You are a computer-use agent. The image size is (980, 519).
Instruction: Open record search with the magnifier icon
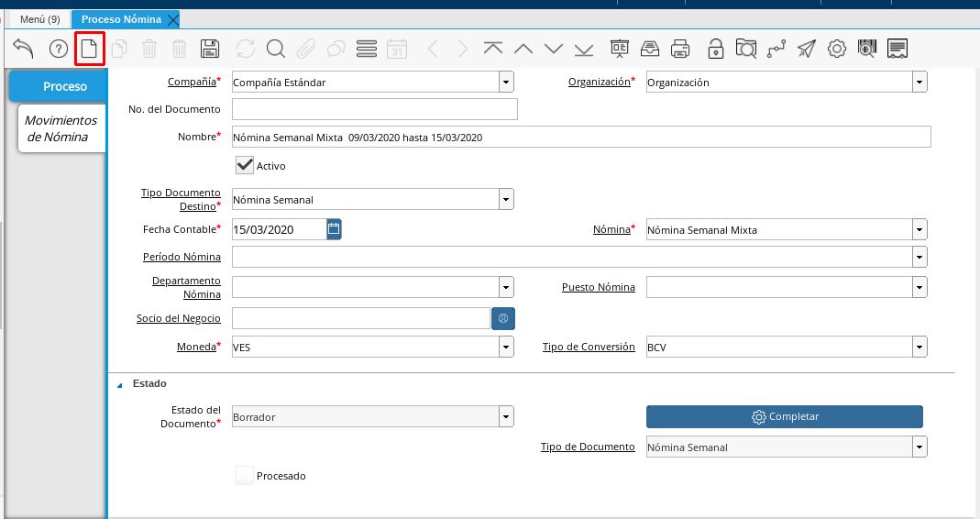coord(276,49)
